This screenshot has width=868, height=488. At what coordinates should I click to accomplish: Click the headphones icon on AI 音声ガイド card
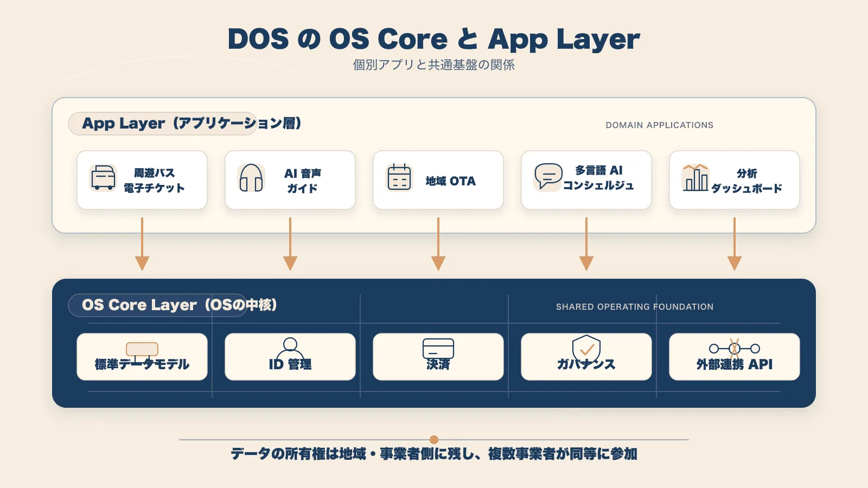[251, 178]
